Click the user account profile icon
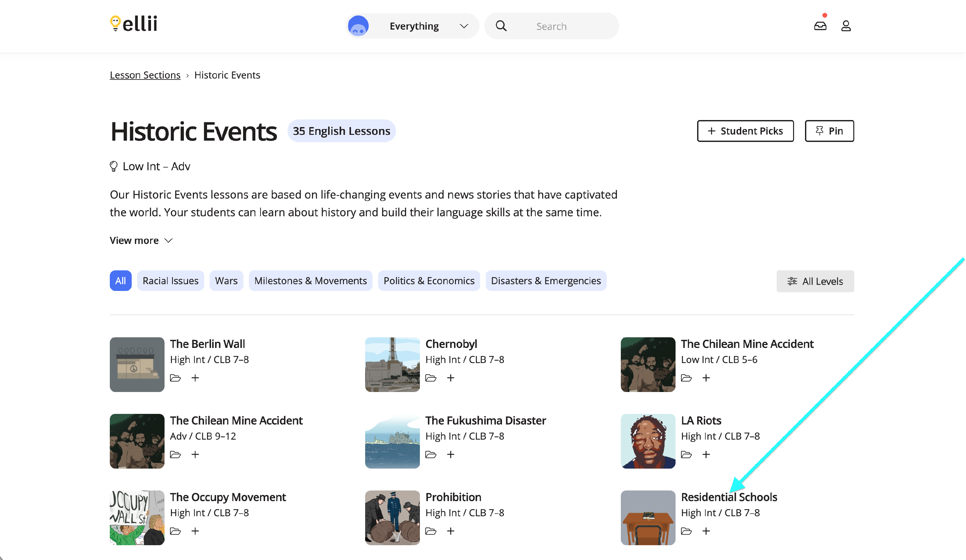966x560 pixels. (846, 26)
